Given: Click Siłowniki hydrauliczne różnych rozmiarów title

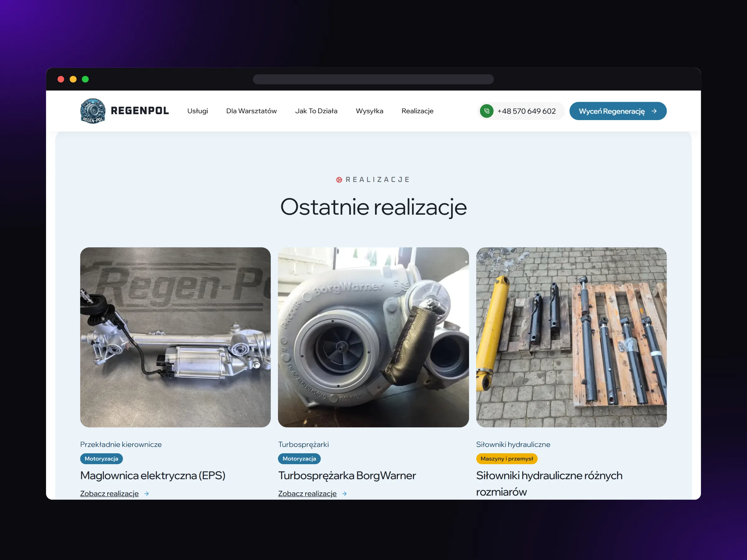Looking at the screenshot, I should pyautogui.click(x=549, y=483).
